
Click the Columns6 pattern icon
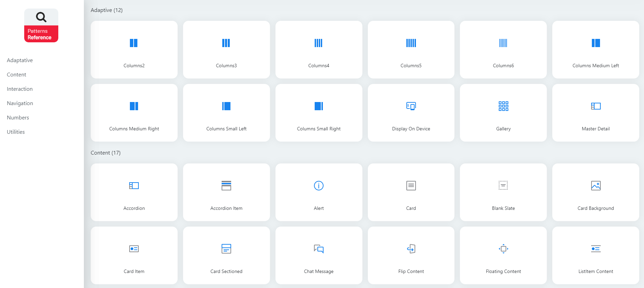503,43
